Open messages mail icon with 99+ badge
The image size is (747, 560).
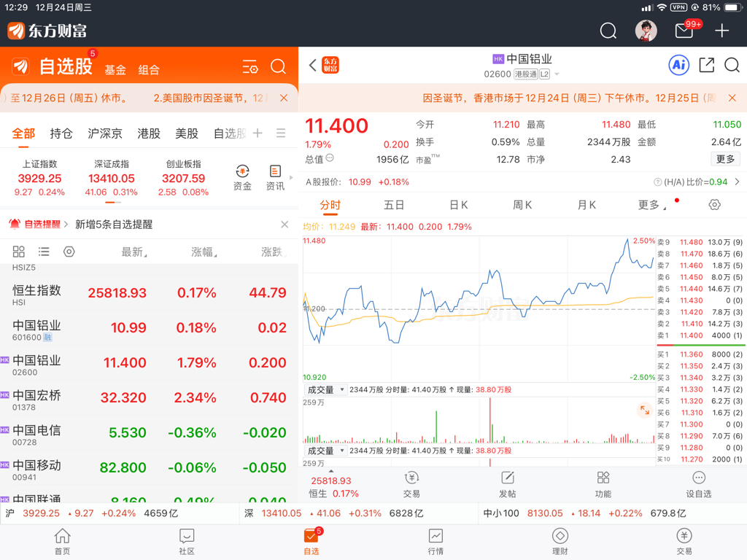685,31
